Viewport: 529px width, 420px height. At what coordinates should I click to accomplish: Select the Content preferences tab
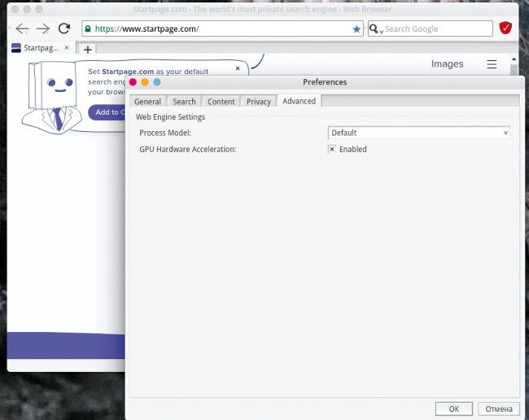pos(221,102)
